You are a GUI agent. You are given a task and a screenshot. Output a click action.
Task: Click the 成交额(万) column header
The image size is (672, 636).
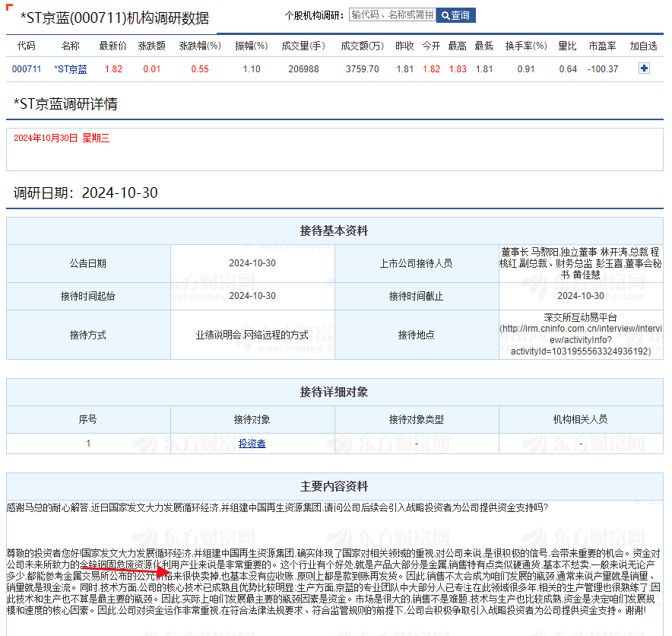(363, 46)
